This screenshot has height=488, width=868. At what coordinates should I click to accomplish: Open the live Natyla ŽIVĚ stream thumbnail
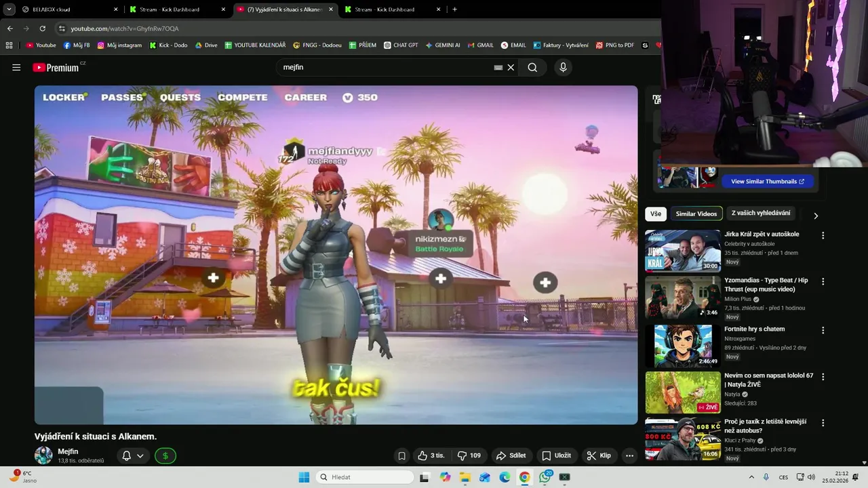tap(683, 392)
